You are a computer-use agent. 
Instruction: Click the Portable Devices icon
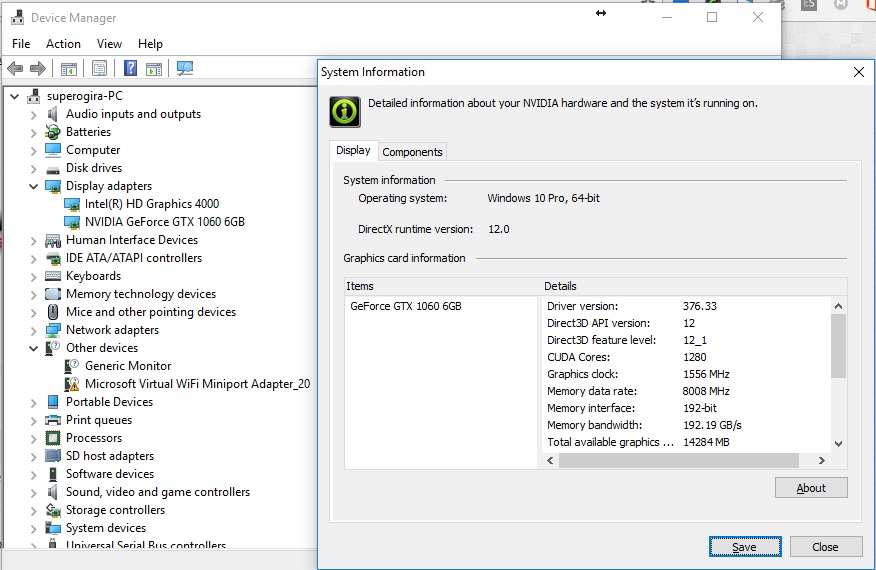pos(53,402)
